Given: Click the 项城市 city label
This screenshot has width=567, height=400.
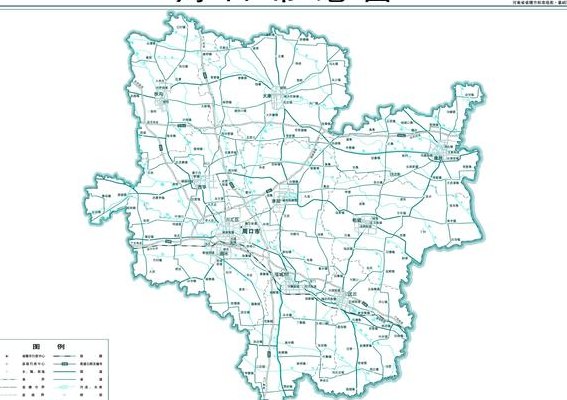Looking at the screenshot, I should point(282,274).
